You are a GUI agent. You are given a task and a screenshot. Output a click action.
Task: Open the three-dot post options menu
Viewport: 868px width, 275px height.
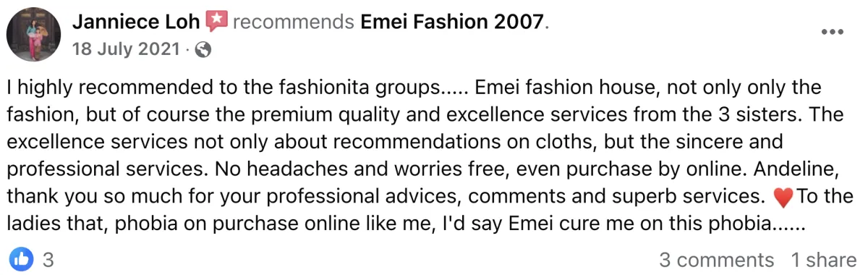[x=833, y=32]
